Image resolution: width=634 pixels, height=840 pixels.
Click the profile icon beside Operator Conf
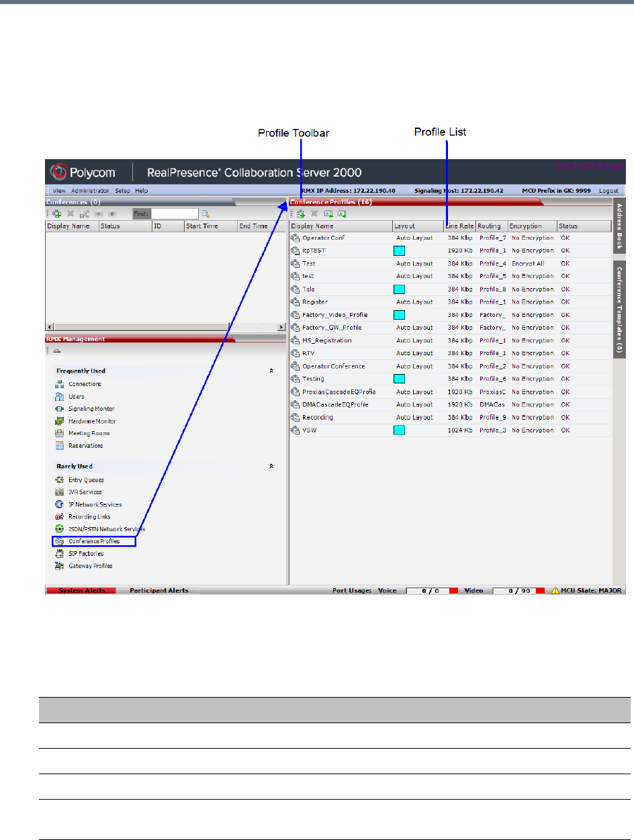point(295,238)
